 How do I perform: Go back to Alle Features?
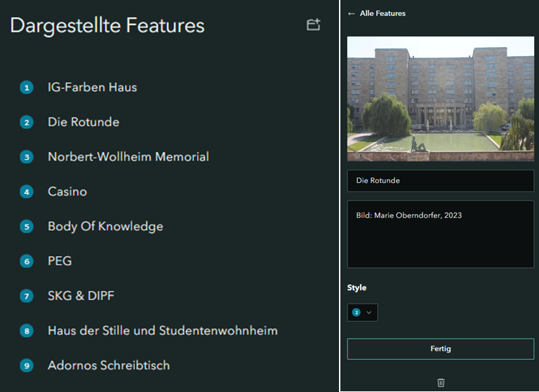click(x=382, y=13)
